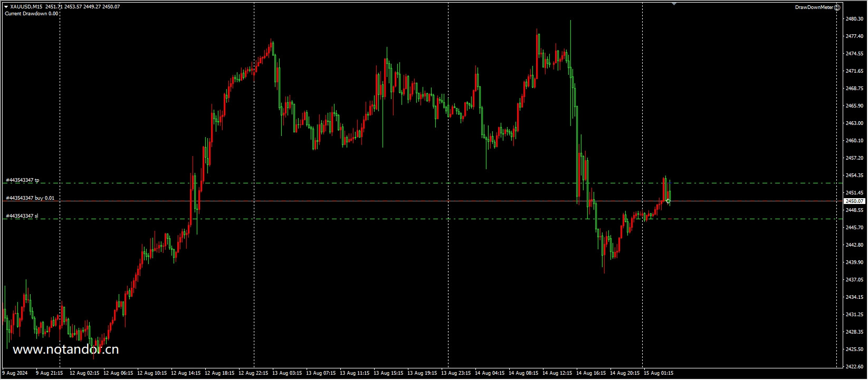Click the 2422.60 price axis label
The height and width of the screenshot is (380, 868).
(x=854, y=367)
